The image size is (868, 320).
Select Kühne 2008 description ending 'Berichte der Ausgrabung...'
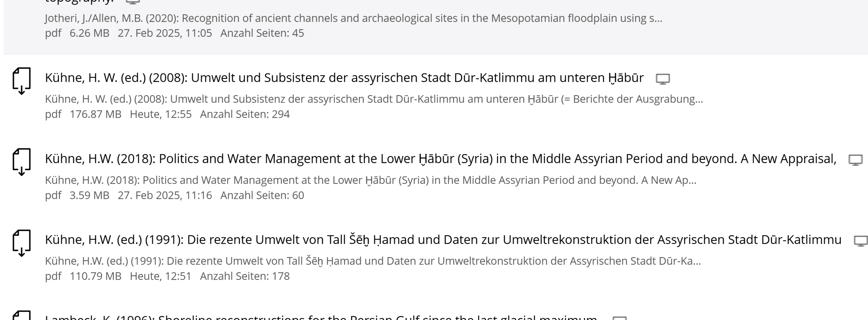(374, 99)
